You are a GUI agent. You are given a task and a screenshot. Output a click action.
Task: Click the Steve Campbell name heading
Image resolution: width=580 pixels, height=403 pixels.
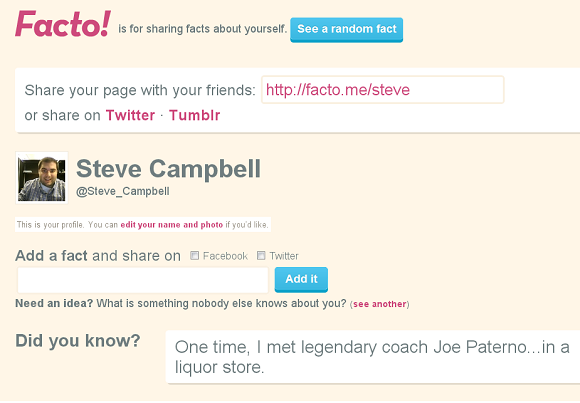click(168, 169)
